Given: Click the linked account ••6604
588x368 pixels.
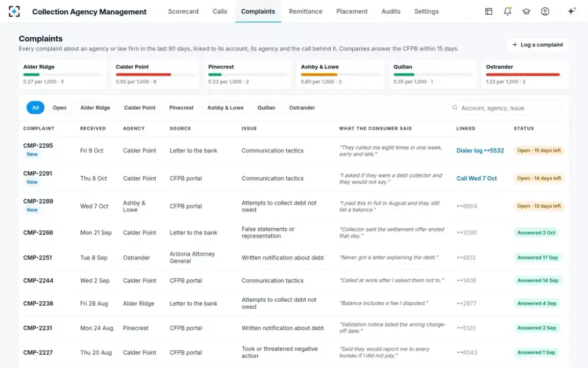Looking at the screenshot, I should tap(467, 206).
